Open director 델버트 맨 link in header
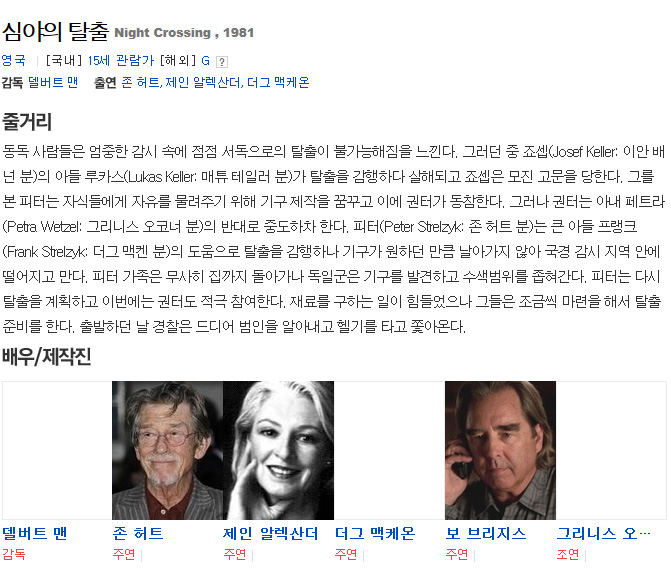Viewport: 671px width, 578px height. coord(53,82)
